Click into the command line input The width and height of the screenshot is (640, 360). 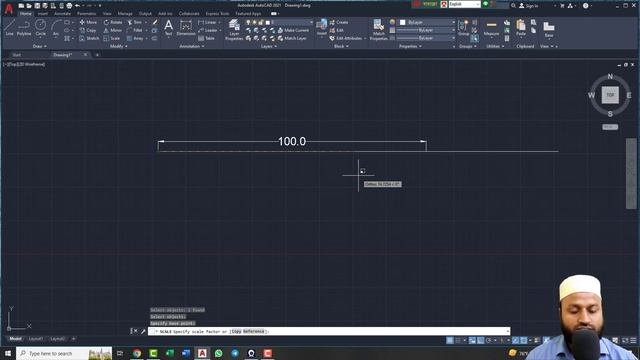329,331
